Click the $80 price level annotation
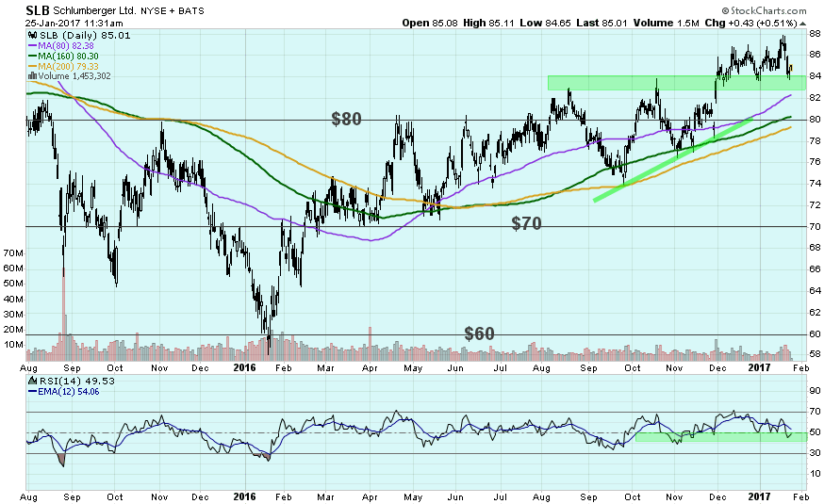Viewport: 824px width, 504px height. pyautogui.click(x=346, y=119)
